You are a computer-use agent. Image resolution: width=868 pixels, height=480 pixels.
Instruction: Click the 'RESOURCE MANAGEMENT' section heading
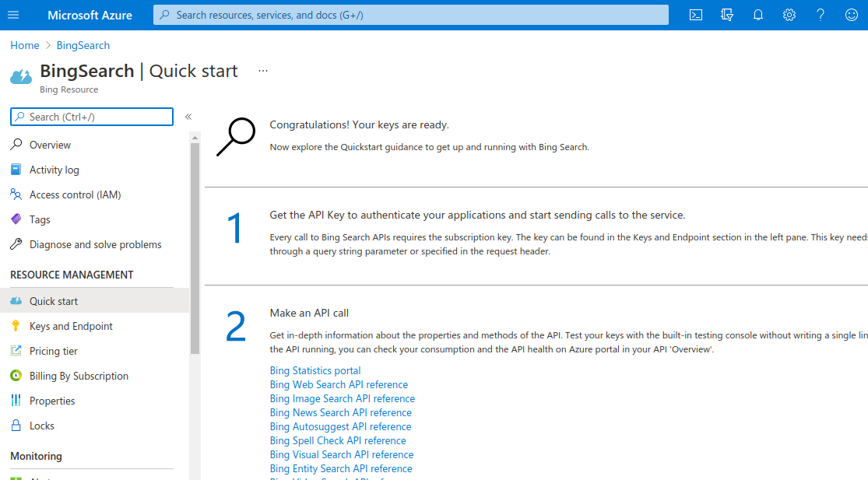coord(72,275)
